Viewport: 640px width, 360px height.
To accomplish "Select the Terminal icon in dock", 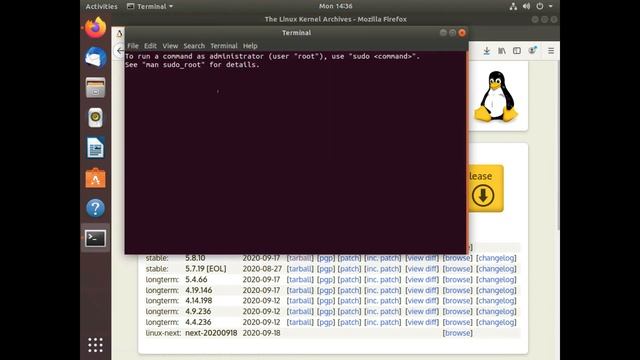I will click(x=96, y=238).
